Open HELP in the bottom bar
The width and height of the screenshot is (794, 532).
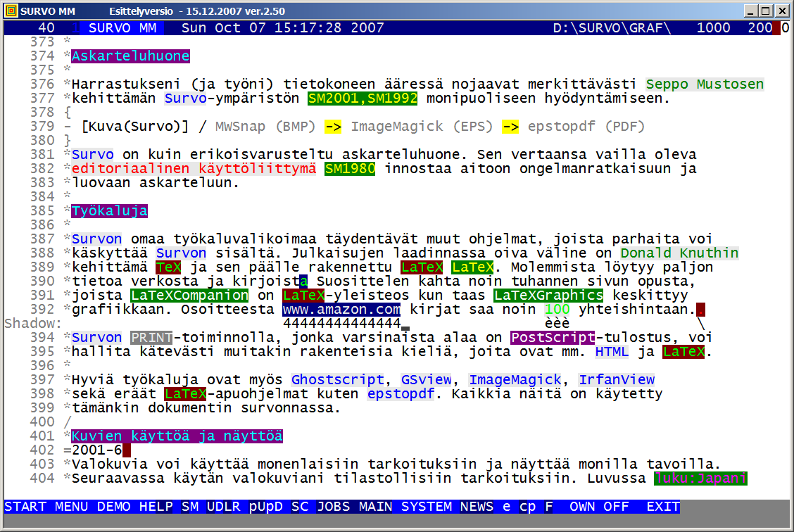click(x=156, y=507)
